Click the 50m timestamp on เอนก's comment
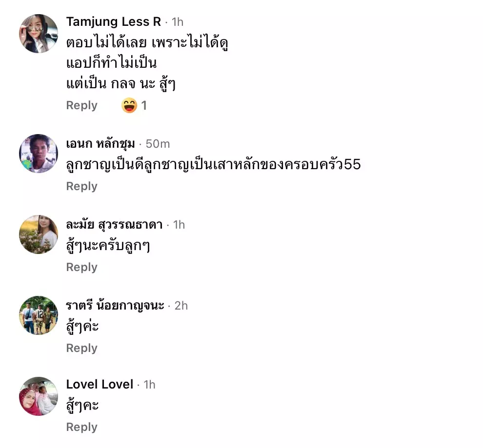Viewport: 483px width, 448px height. (x=158, y=143)
